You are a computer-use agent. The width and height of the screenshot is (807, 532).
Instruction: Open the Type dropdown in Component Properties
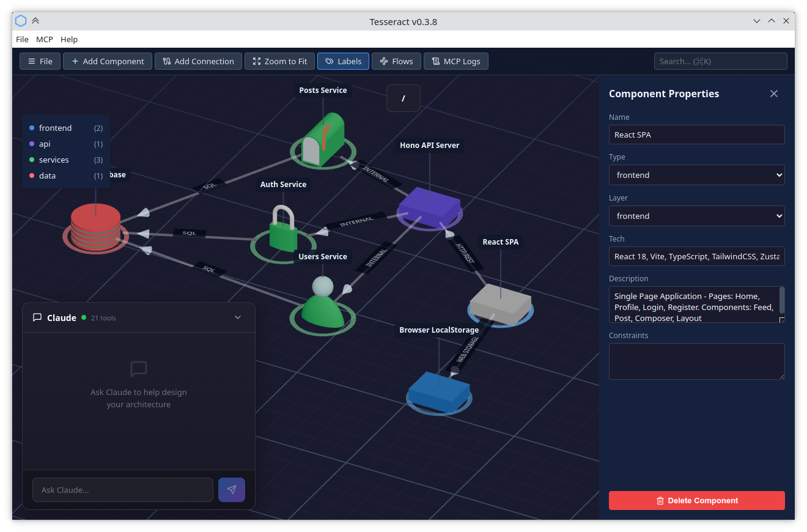point(696,175)
